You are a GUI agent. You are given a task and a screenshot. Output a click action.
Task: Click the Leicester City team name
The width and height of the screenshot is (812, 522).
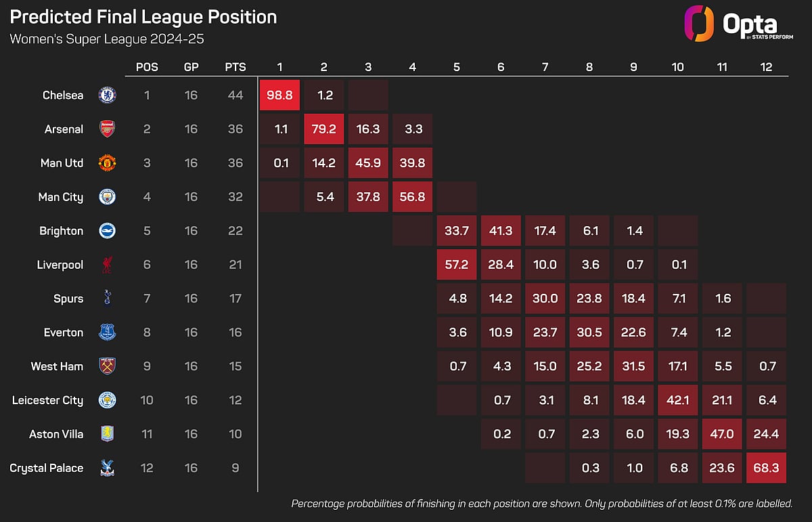47,400
